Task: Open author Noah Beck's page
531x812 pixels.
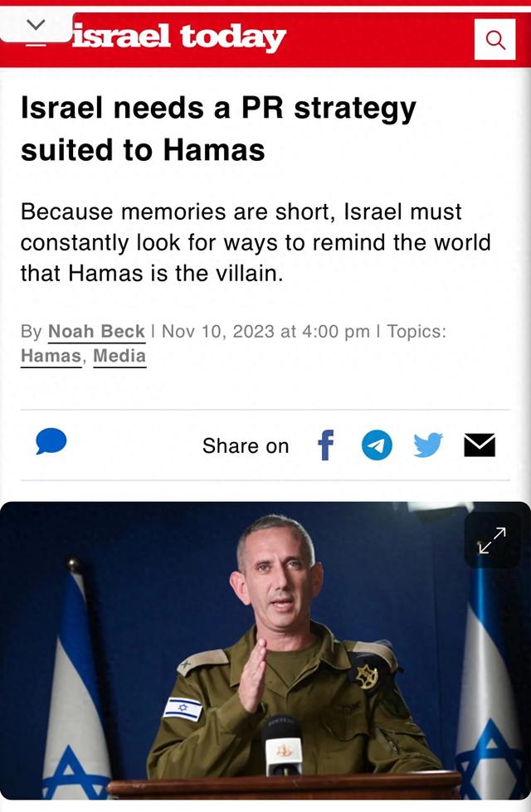Action: click(96, 332)
